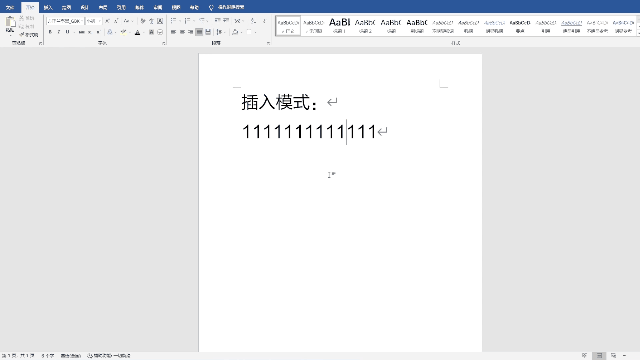Toggle Superscript formatting
The height and width of the screenshot is (360, 640).
(98, 32)
